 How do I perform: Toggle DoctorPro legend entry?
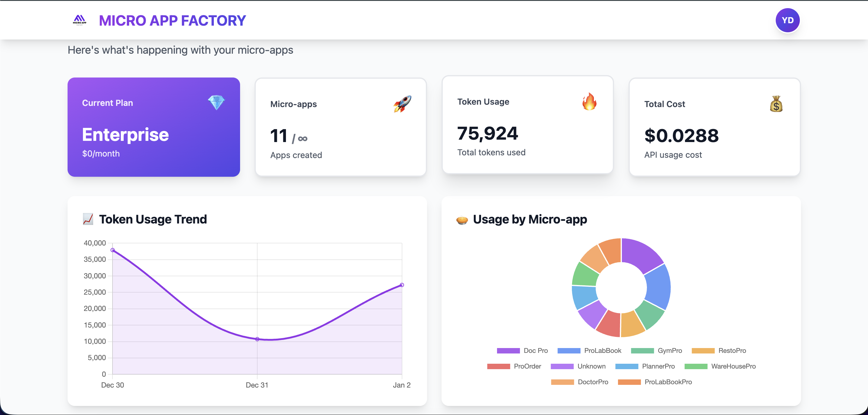[593, 382]
